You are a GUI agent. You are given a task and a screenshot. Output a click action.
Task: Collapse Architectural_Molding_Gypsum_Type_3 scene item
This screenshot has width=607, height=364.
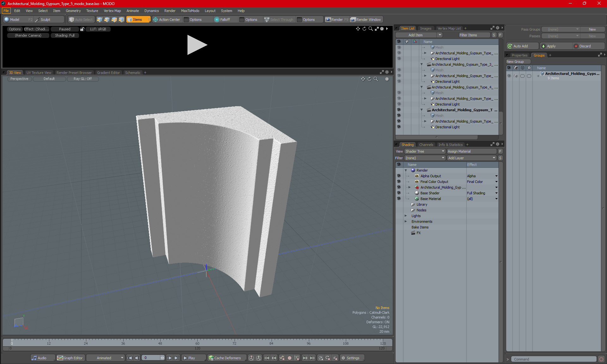[x=422, y=64]
